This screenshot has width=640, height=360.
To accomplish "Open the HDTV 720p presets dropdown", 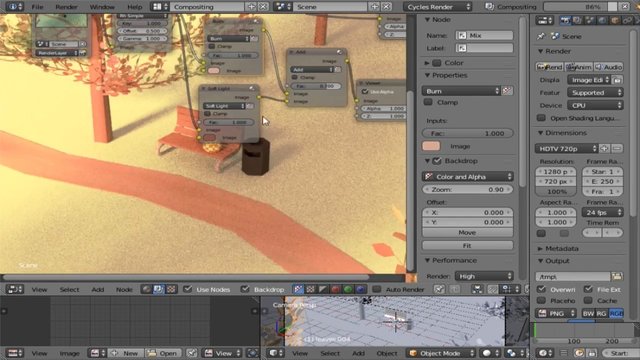I will pyautogui.click(x=567, y=148).
